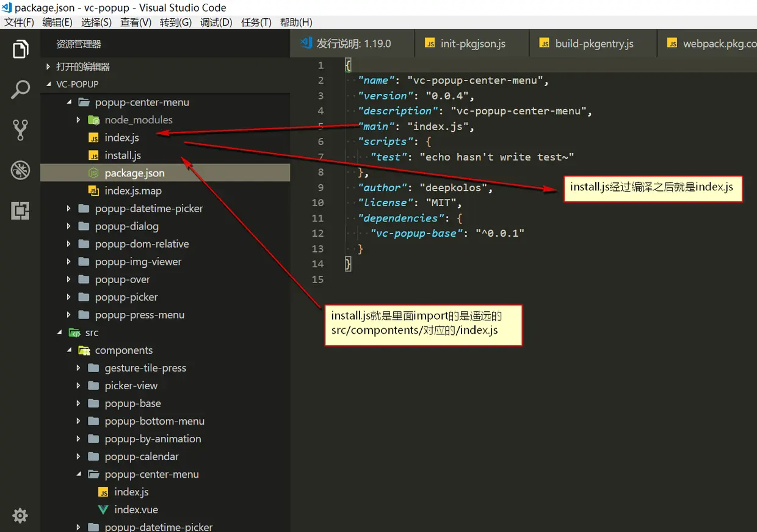Screen dimensions: 757x532
Task: Open the 任务(T) menu
Action: 256,23
